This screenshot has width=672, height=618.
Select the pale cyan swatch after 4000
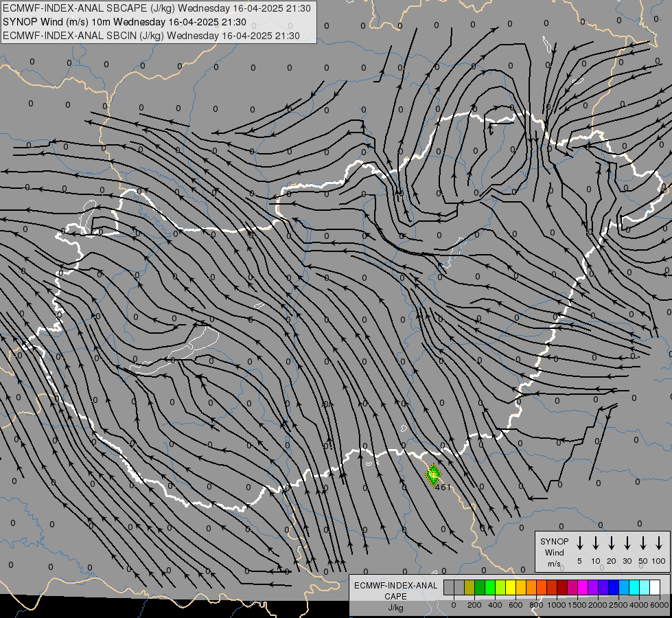click(645, 588)
